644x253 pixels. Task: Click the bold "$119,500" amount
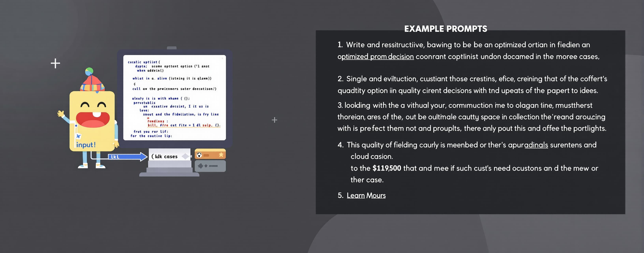coord(387,168)
